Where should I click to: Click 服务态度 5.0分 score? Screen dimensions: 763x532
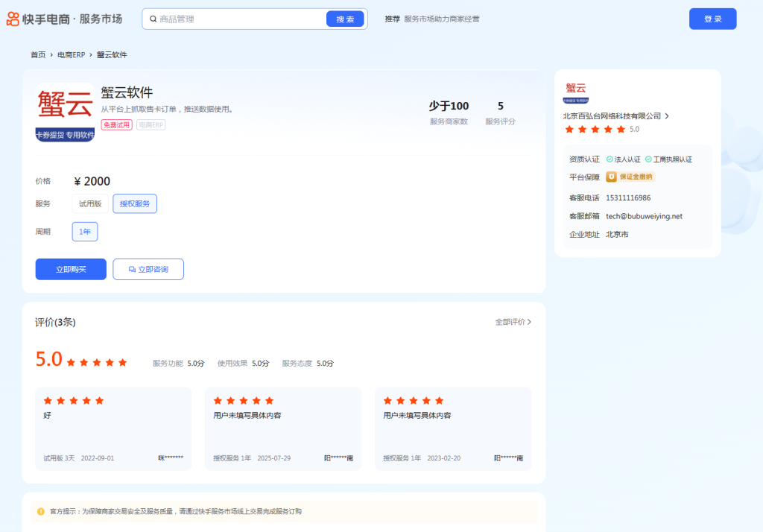click(308, 364)
